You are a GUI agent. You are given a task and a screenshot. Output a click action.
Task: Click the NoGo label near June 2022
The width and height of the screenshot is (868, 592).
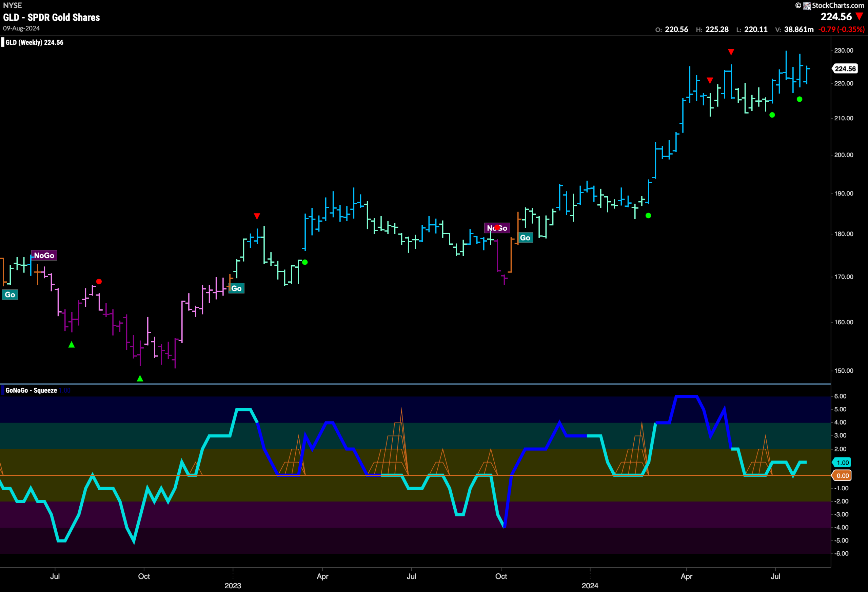click(x=44, y=255)
